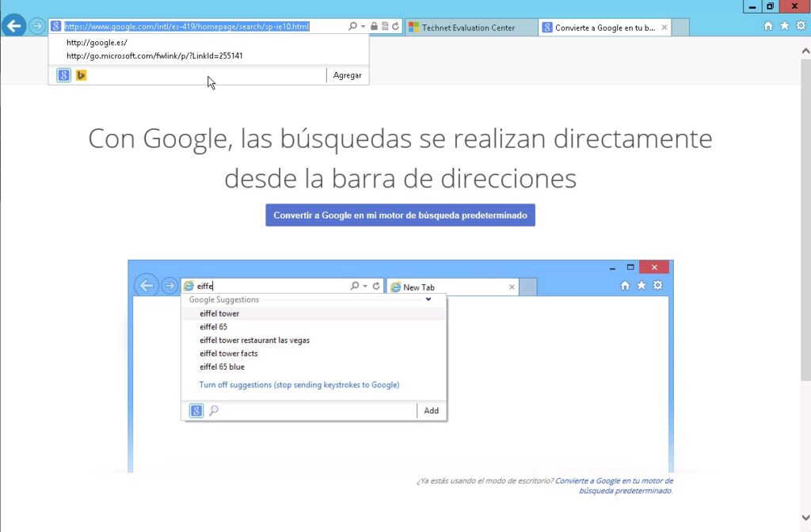Click the vertical scrollbar thumb
The height and width of the screenshot is (532, 811).
(x=805, y=220)
